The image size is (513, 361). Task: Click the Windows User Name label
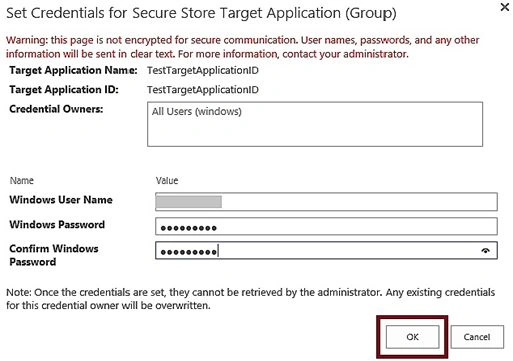tap(61, 200)
